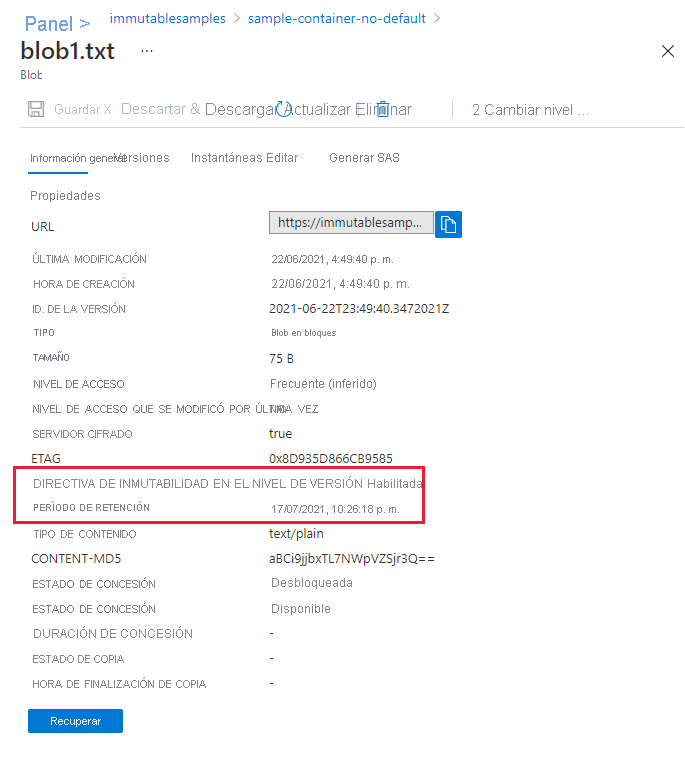The height and width of the screenshot is (757, 685).
Task: Open immutablesamples breadcrumb link
Action: click(x=168, y=18)
